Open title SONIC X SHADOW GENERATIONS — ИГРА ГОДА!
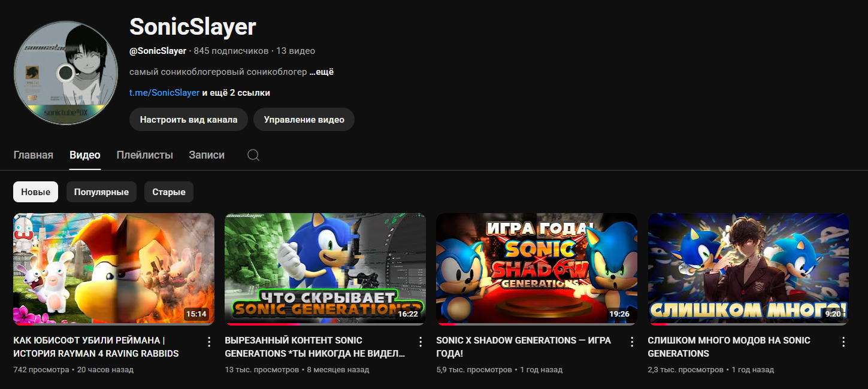 pyautogui.click(x=524, y=347)
